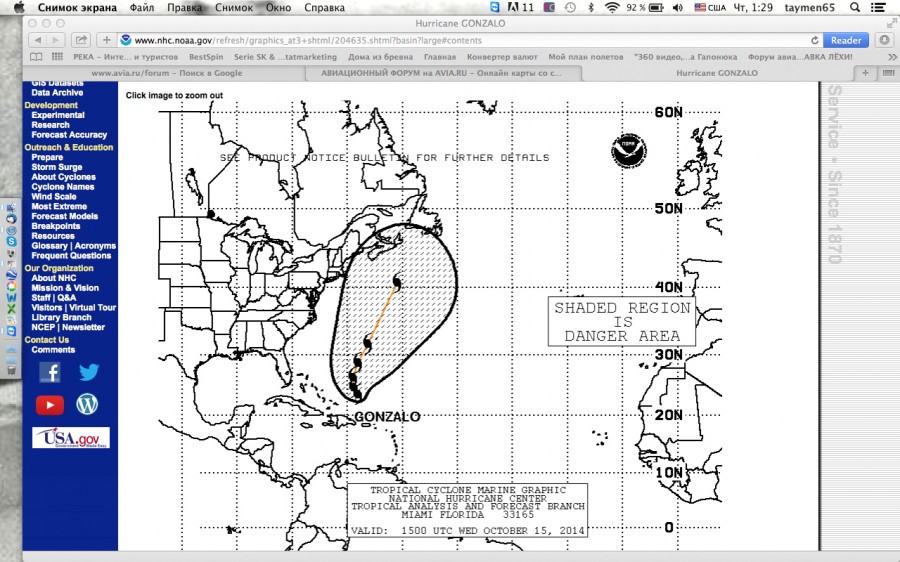Open Дома из бревна bookmark
This screenshot has height=562, width=900.
coord(380,57)
